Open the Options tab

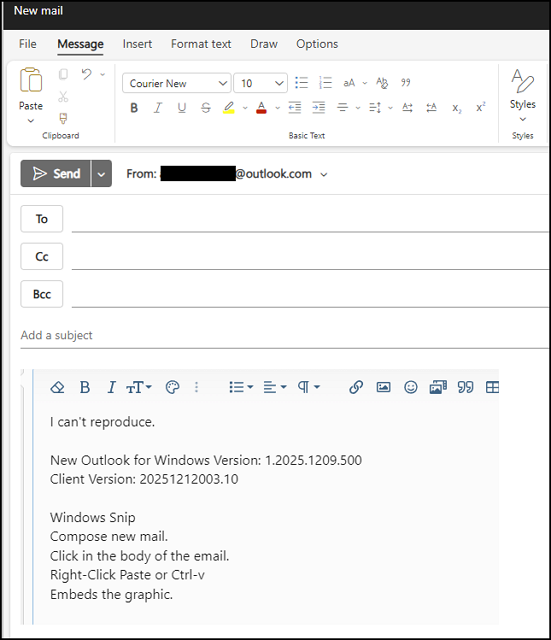[317, 44]
